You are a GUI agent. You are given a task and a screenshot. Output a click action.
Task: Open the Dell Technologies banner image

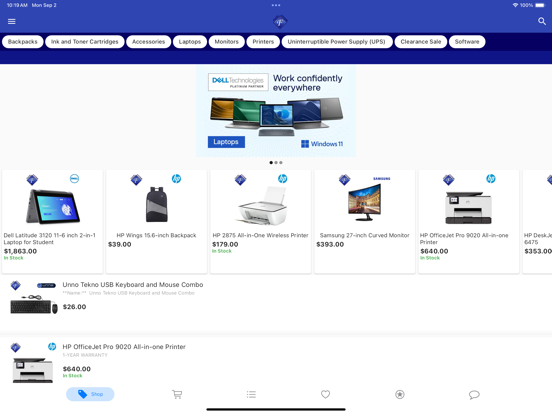tap(276, 111)
